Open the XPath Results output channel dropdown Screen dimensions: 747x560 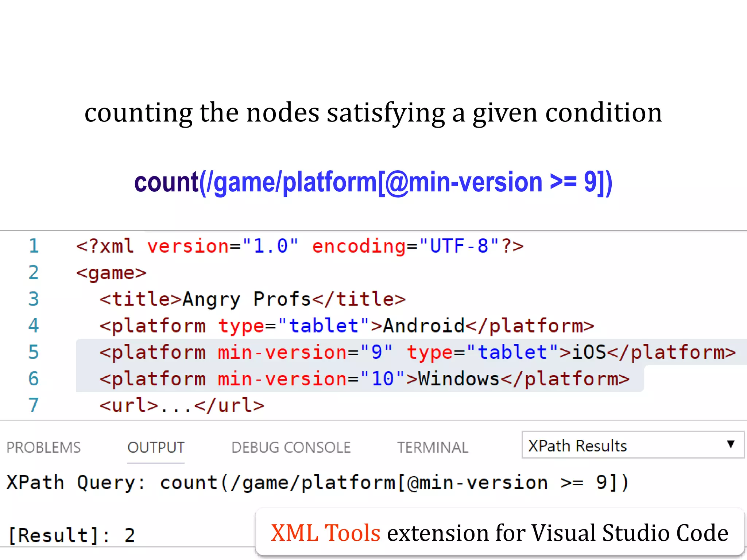click(632, 445)
